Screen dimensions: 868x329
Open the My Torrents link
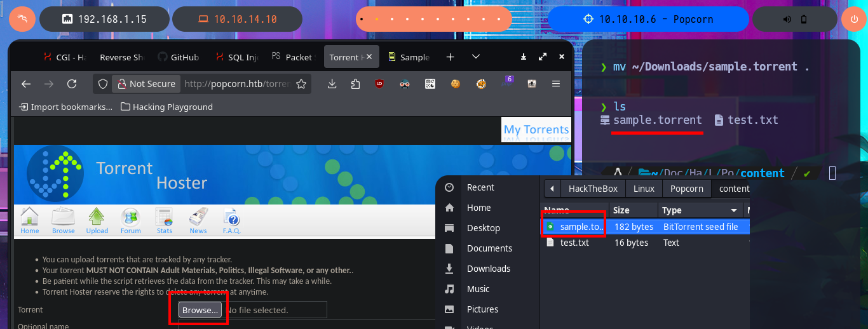pos(536,130)
